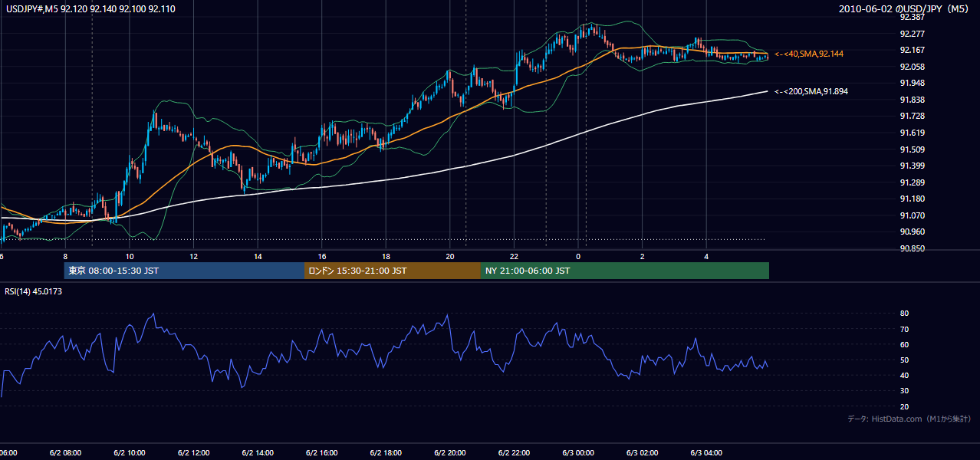
Task: Click hour label 16 on price chart axis
Action: [322, 257]
